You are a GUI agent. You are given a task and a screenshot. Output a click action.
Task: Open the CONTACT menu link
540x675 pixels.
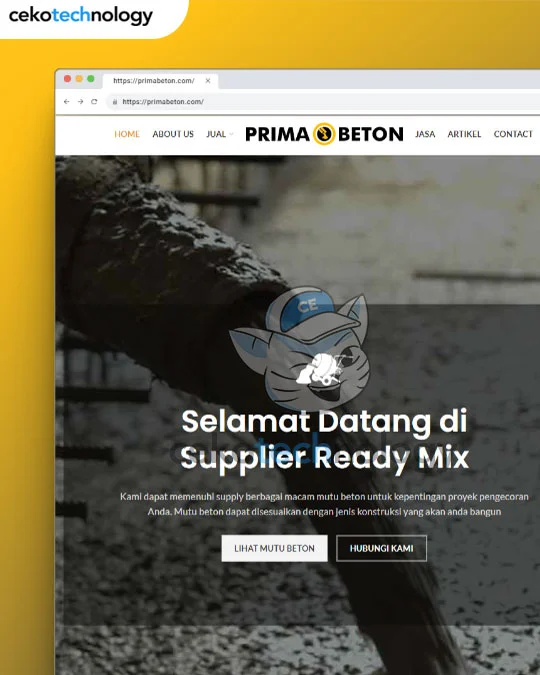513,134
